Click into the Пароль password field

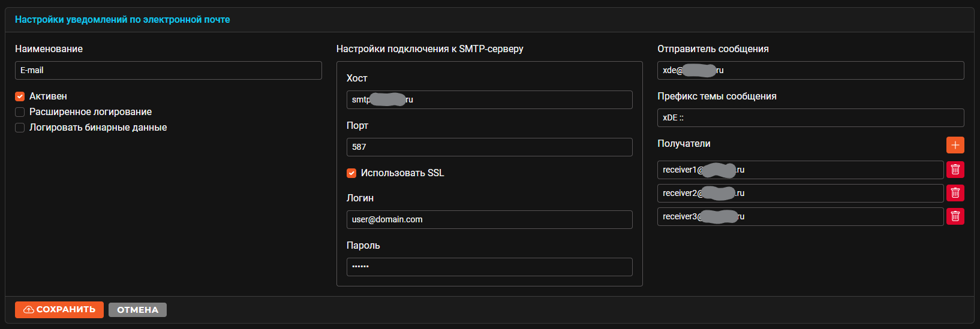coord(489,267)
